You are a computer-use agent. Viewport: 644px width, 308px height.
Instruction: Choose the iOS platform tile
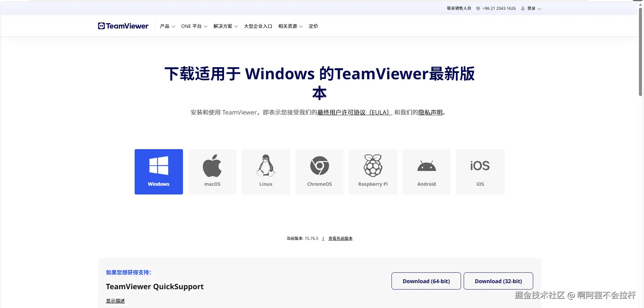point(480,172)
